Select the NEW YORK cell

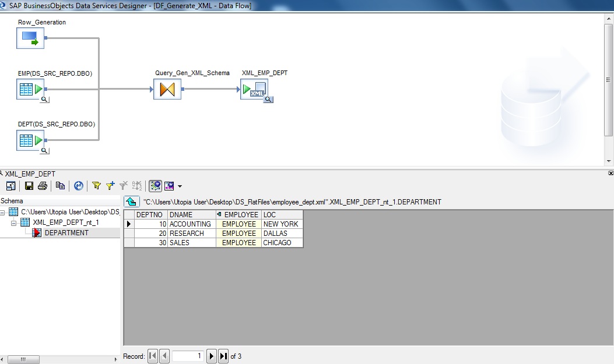[282, 224]
